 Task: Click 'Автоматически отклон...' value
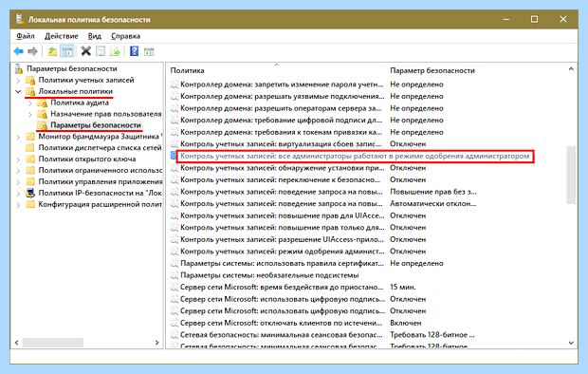(432, 203)
